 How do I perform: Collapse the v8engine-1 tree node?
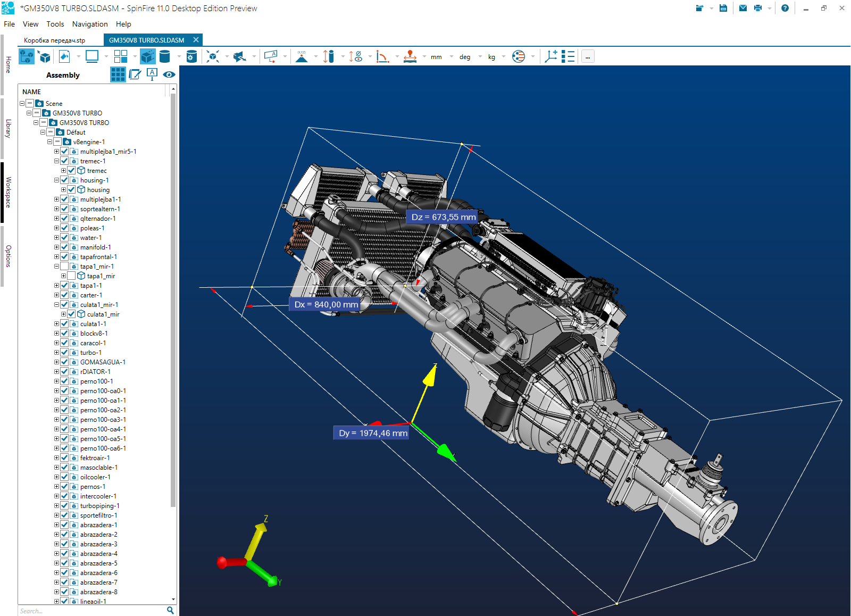49,142
